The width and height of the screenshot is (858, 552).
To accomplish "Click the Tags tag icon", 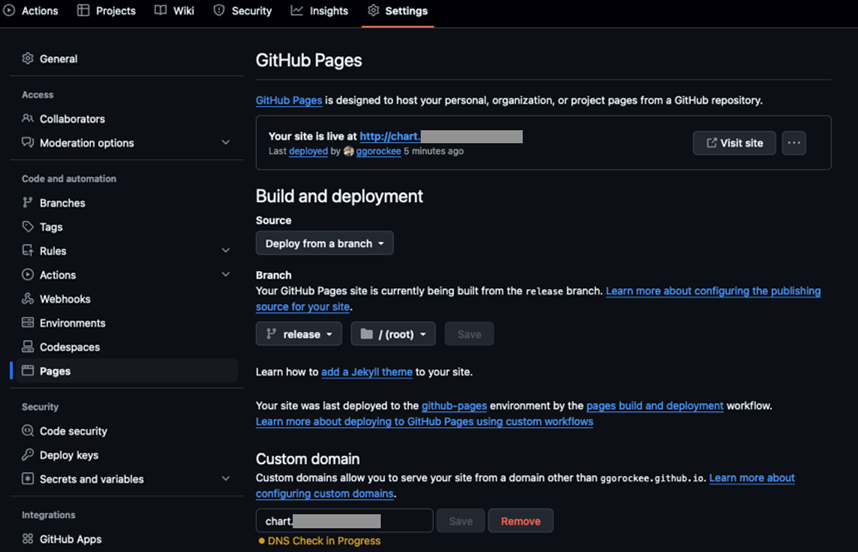I will click(27, 226).
